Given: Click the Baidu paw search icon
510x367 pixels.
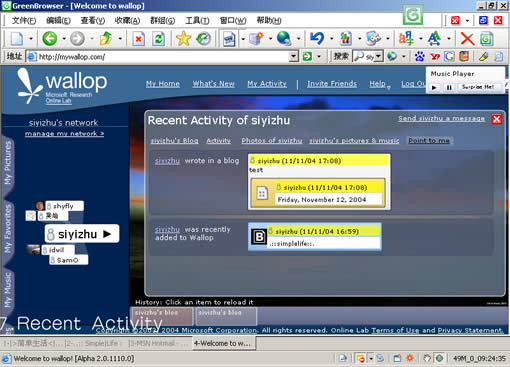Looking at the screenshot, I should pos(420,57).
